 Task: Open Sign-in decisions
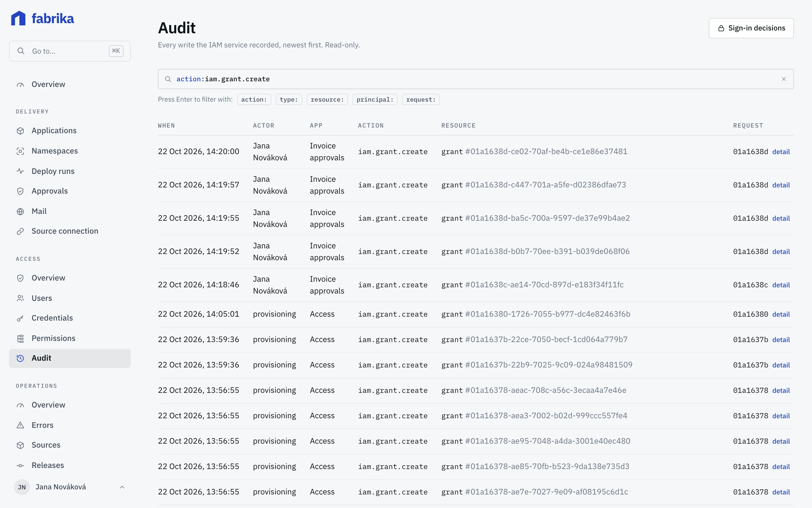point(751,28)
